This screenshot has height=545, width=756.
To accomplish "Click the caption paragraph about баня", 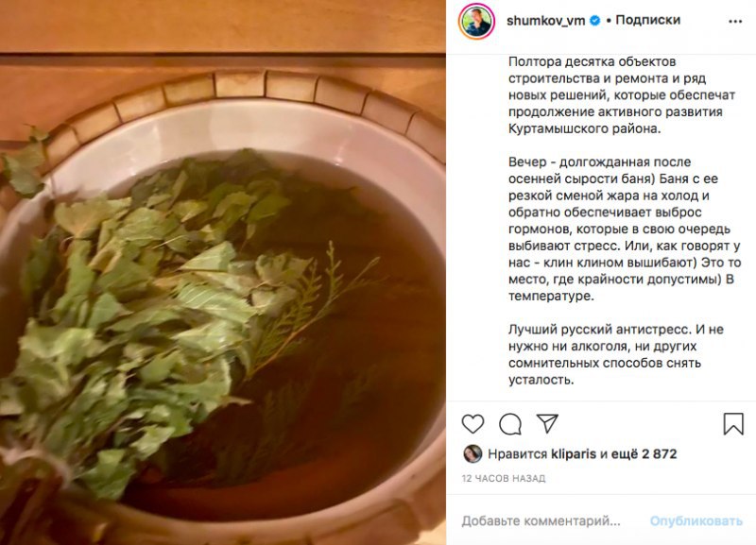I will point(625,229).
